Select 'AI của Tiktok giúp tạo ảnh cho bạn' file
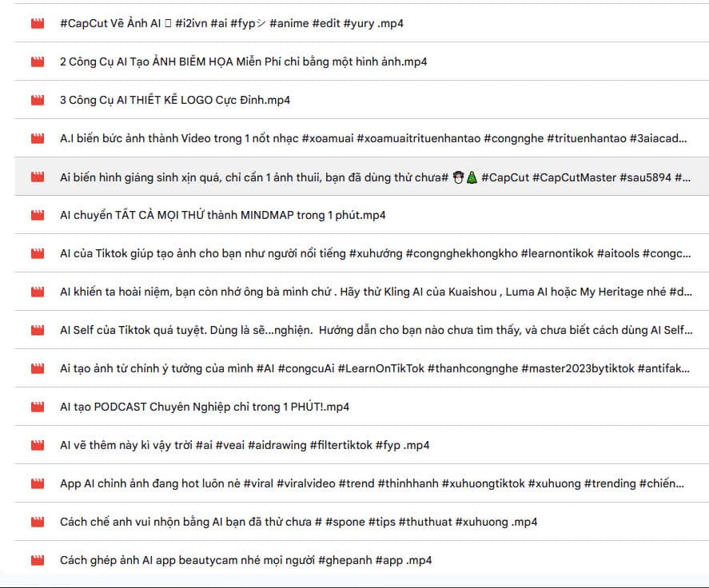Image resolution: width=709 pixels, height=588 pixels. point(376,253)
